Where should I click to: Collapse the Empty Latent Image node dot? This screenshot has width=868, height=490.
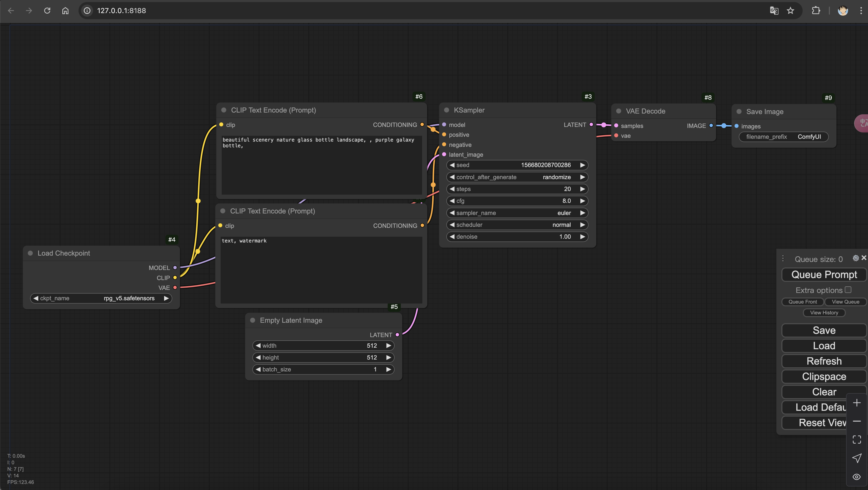point(253,320)
